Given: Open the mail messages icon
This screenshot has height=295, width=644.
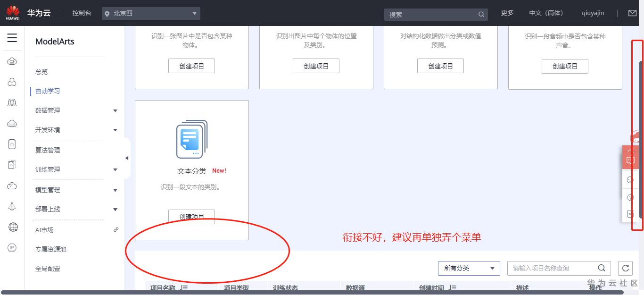Looking at the screenshot, I should [x=633, y=13].
